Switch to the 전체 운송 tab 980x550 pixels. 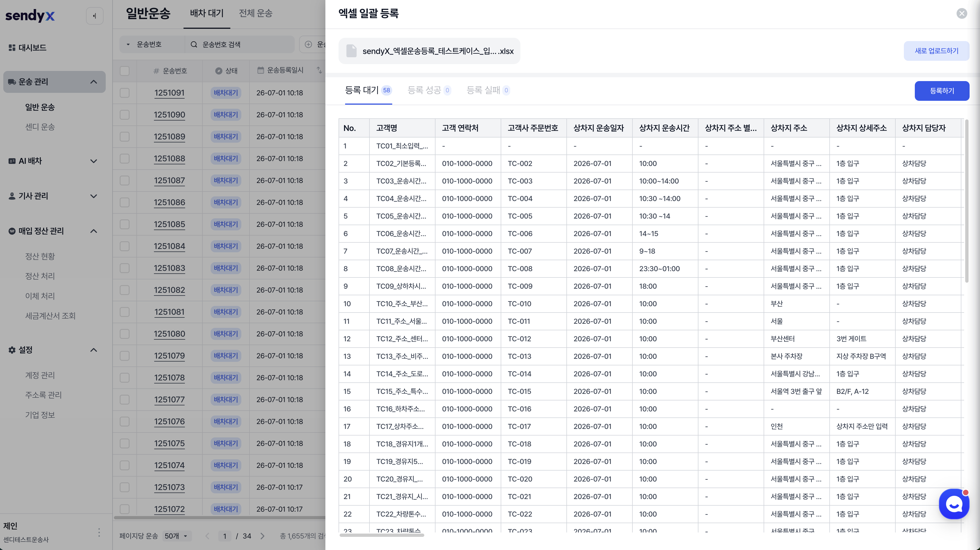point(255,14)
